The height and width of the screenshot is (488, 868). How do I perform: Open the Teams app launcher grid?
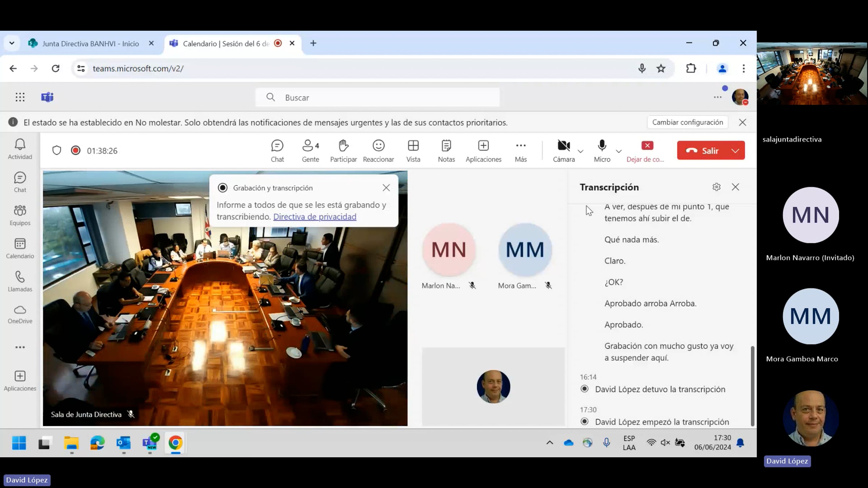coord(20,97)
